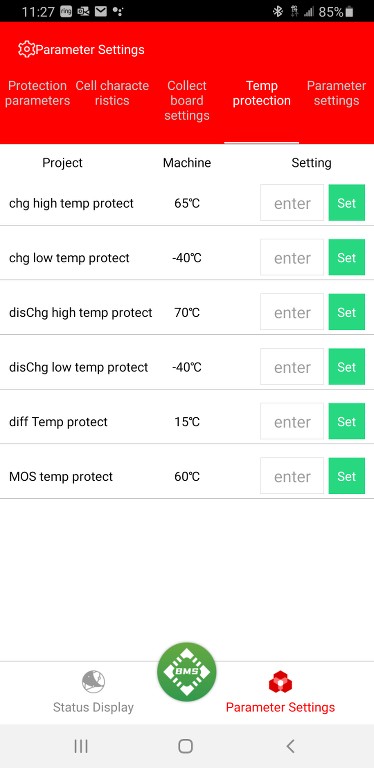Set the chg high temp protect value
The image size is (374, 768).
click(347, 203)
